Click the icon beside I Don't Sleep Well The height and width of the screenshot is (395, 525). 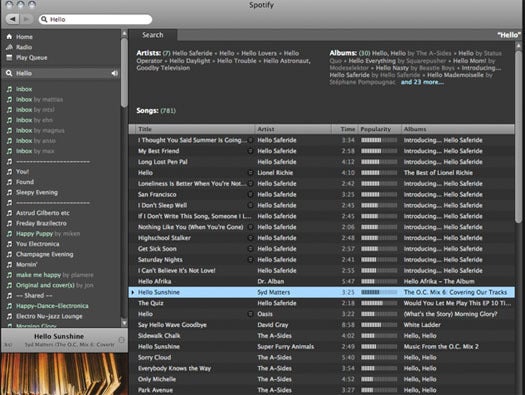[x=250, y=205]
